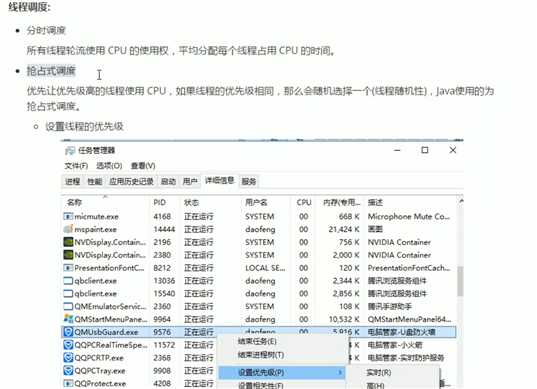537x389 pixels.
Task: Sort by the 名称 column header
Action: (x=74, y=203)
